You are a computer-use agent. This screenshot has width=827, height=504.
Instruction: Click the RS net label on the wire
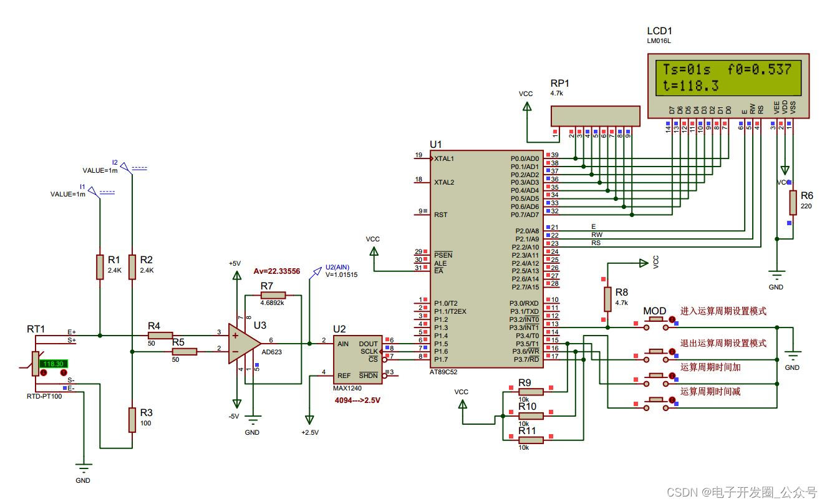pyautogui.click(x=595, y=243)
